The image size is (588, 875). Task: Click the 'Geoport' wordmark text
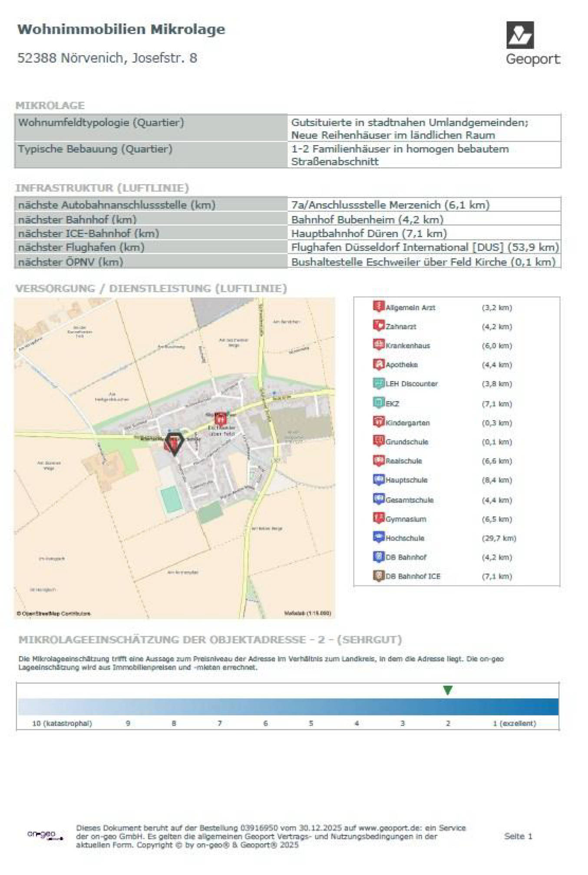(x=533, y=59)
